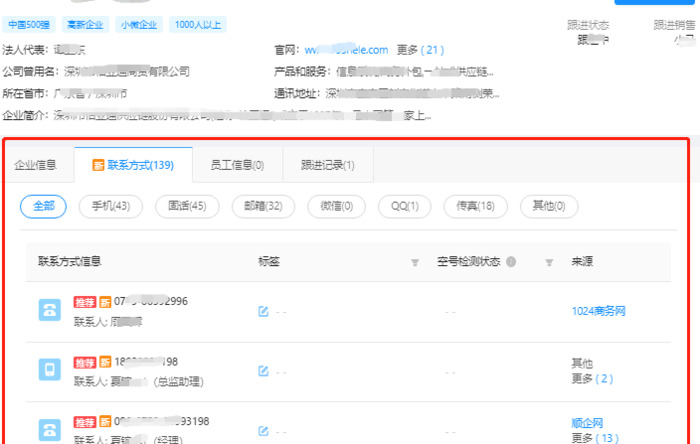Click the 其他 source text
The width and height of the screenshot is (700, 444).
tap(582, 364)
